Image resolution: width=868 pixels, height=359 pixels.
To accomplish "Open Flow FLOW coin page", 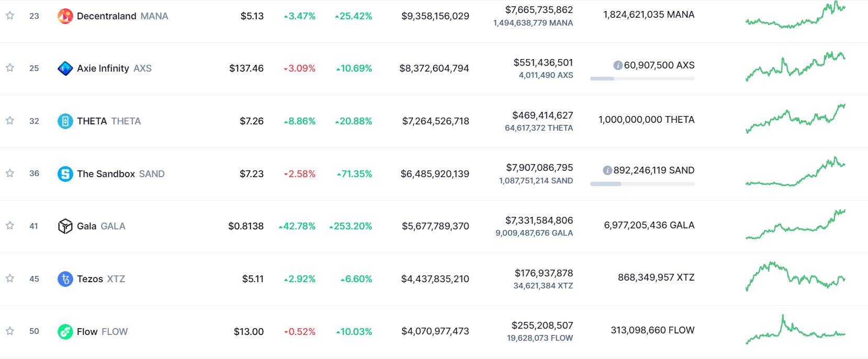I will tap(102, 332).
